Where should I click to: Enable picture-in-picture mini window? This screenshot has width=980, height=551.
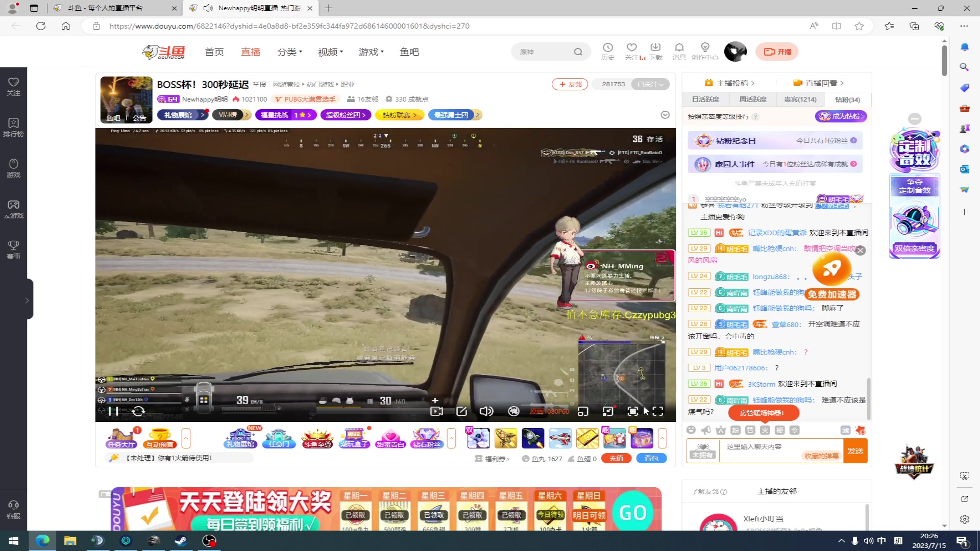[x=583, y=411]
